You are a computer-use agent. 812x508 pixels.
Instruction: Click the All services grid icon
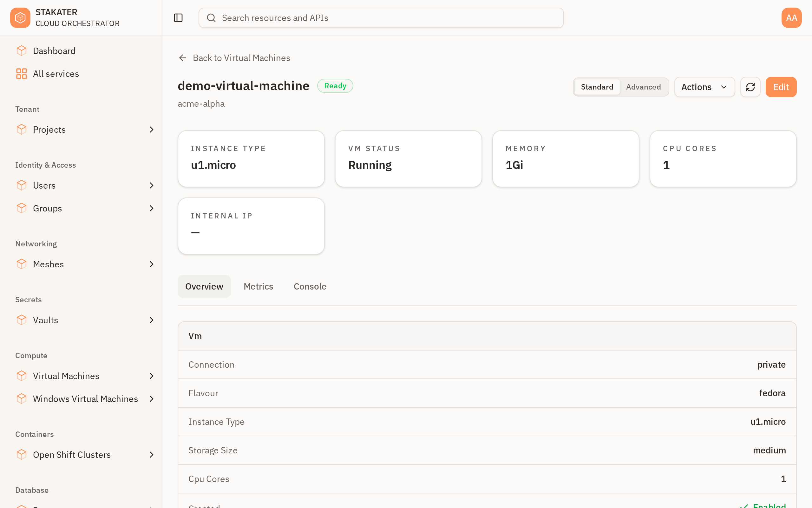coord(22,74)
